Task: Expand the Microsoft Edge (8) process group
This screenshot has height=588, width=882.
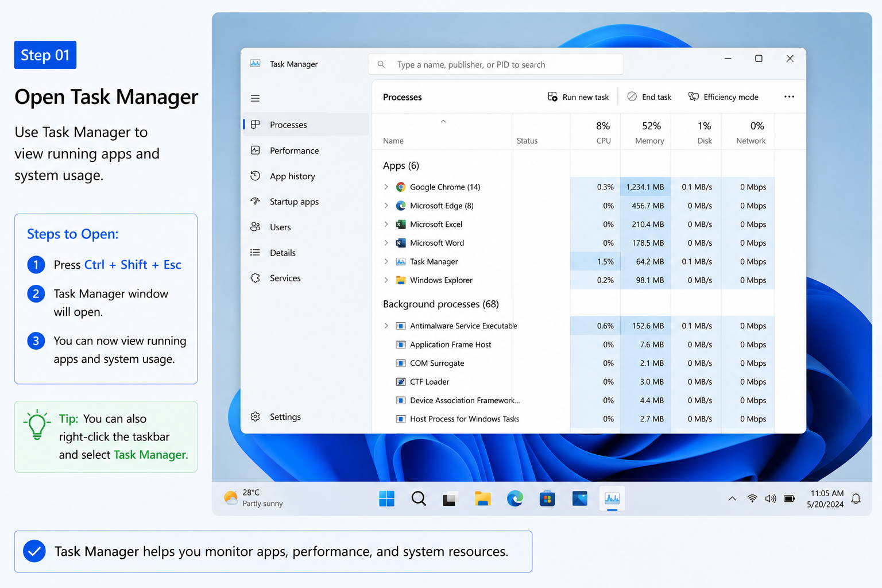Action: [x=386, y=206]
